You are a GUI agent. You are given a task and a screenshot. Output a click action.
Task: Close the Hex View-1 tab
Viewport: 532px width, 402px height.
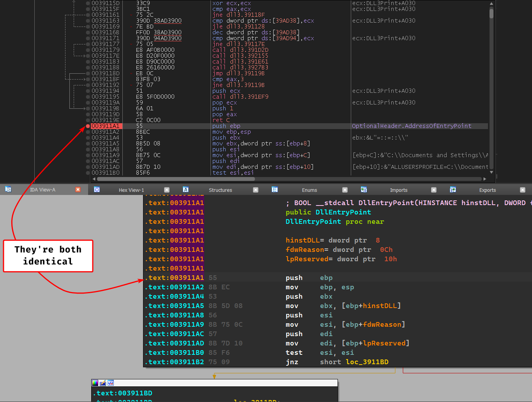click(x=167, y=190)
